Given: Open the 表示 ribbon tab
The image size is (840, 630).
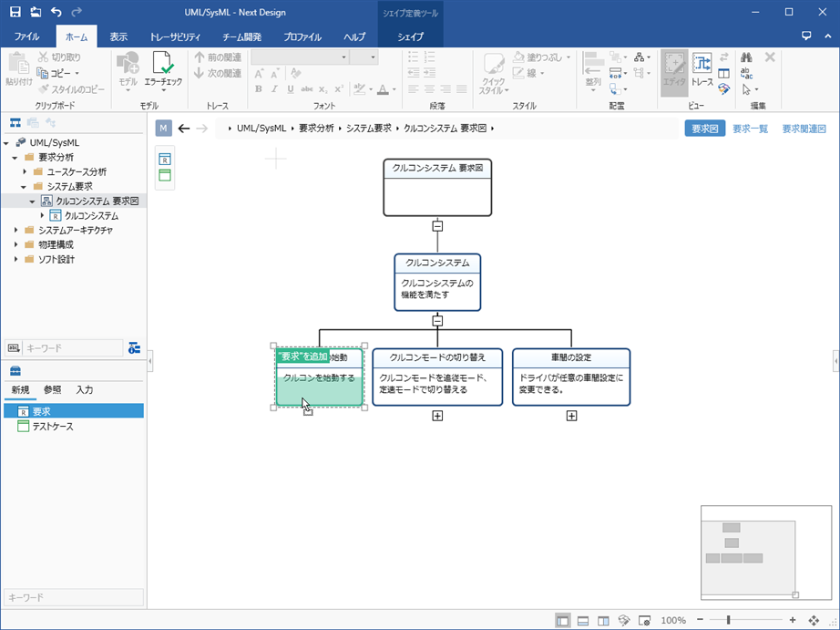Looking at the screenshot, I should [118, 37].
